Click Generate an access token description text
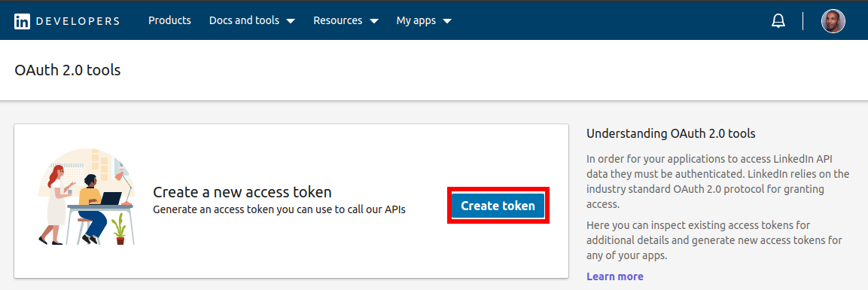 pos(279,209)
